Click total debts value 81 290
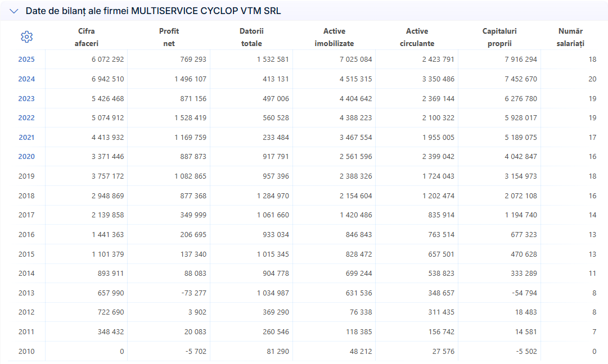Image resolution: width=608 pixels, height=364 pixels. (278, 351)
